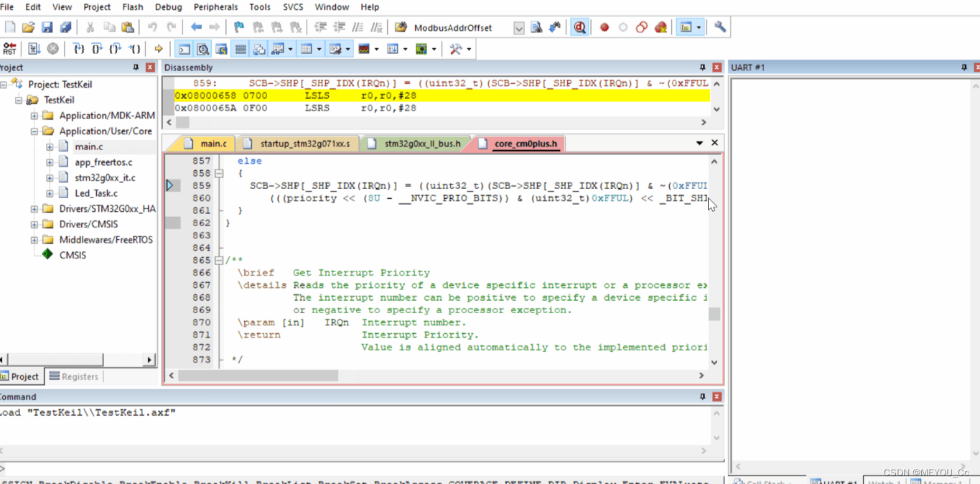Click the Step Out icon
This screenshot has width=980, height=484.
click(x=116, y=49)
